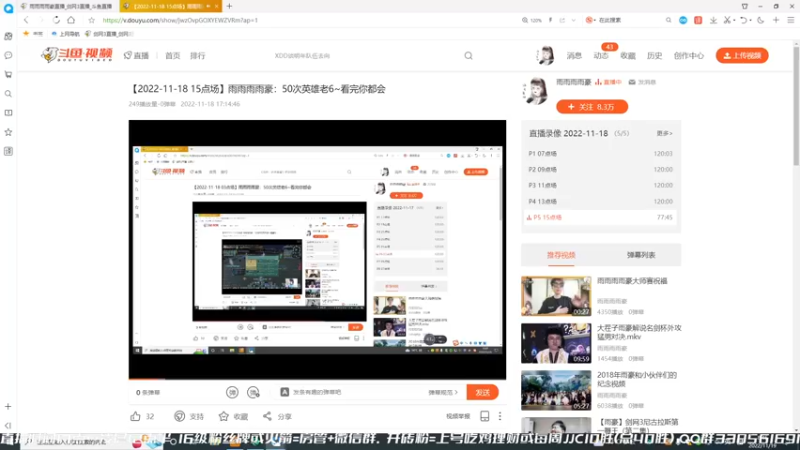The height and width of the screenshot is (450, 800).
Task: Open sidebar chat bubble icon
Action: coord(8,55)
